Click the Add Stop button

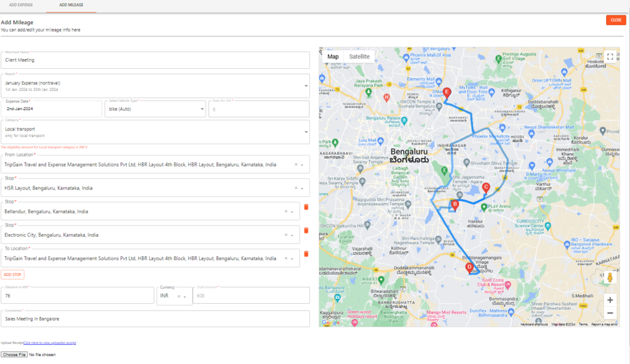click(x=12, y=274)
